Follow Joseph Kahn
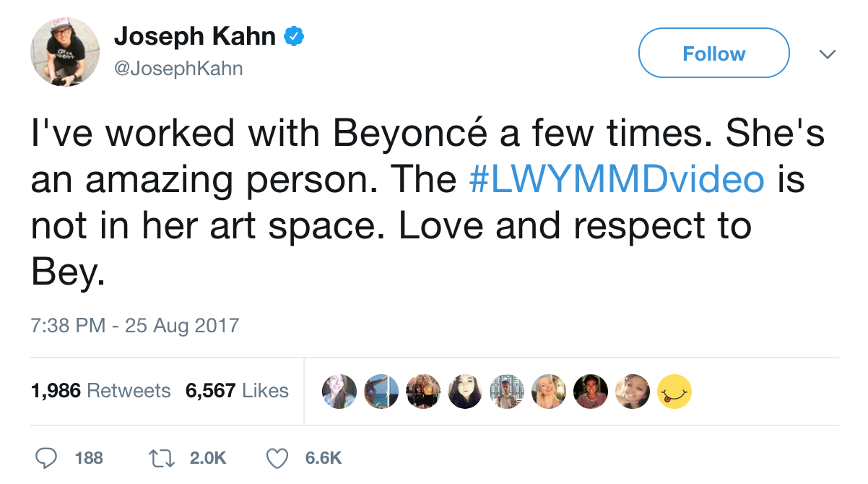 714,53
